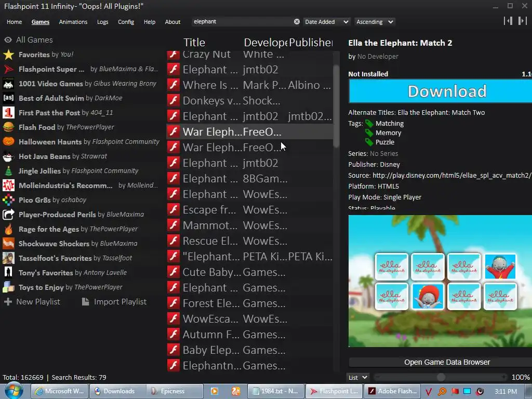Click the Title column header

[x=194, y=43]
